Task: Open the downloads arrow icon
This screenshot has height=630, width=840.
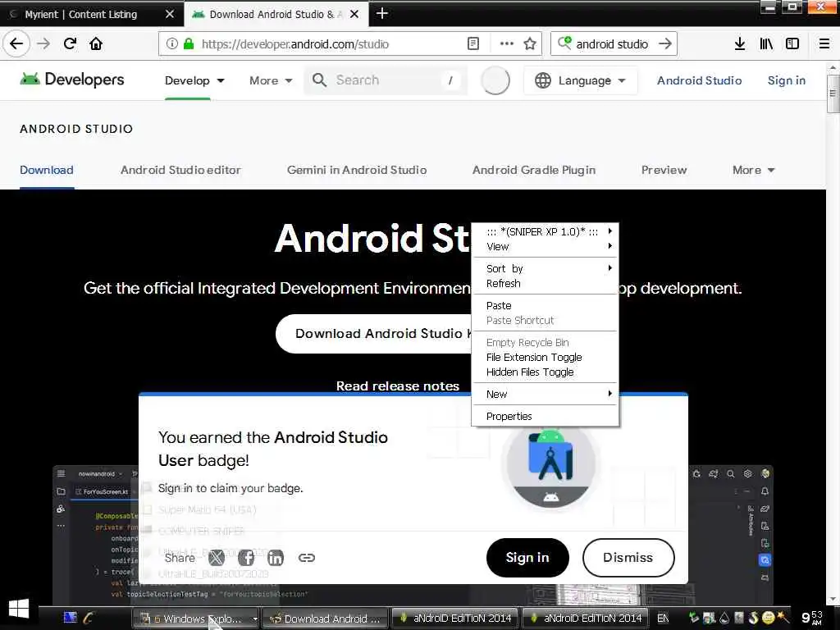Action: tap(739, 44)
